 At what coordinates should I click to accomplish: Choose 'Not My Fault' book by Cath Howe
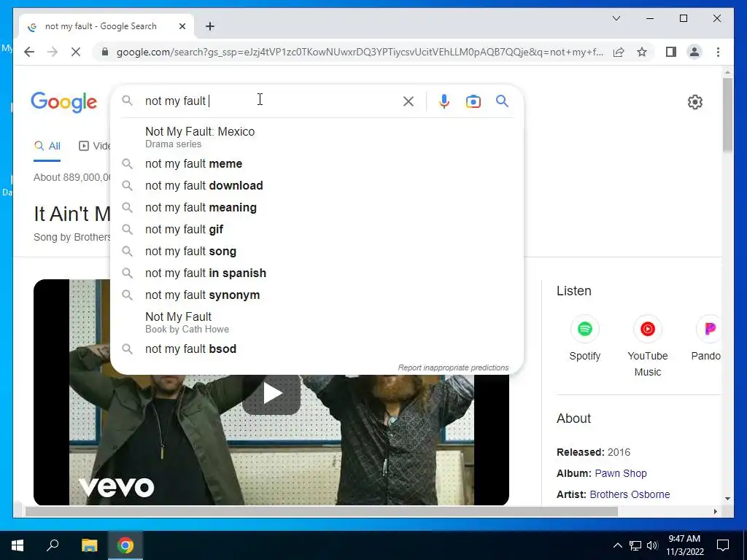click(x=317, y=322)
